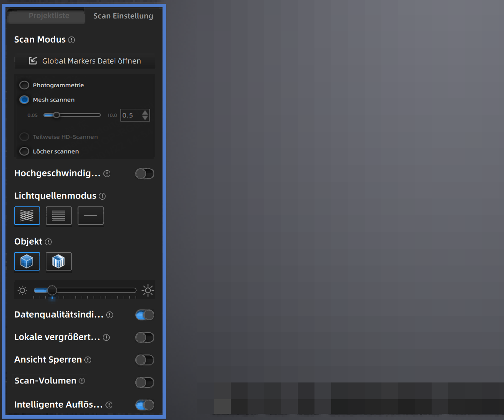Open the Intelligente Auflös... info icon

pyautogui.click(x=109, y=405)
